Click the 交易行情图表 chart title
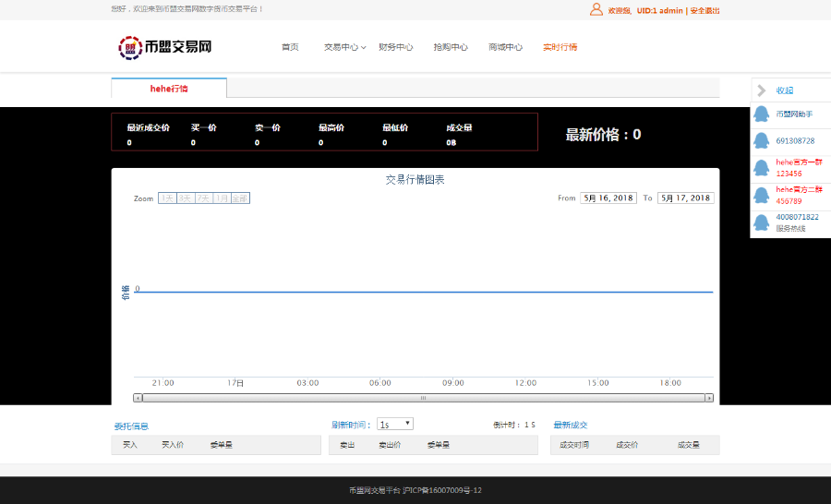This screenshot has width=831, height=504. [x=415, y=180]
